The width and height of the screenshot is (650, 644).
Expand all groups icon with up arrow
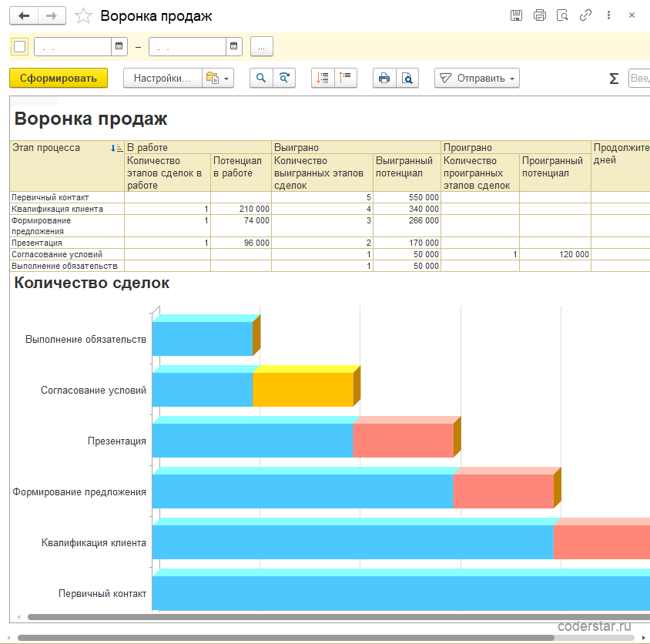(x=345, y=78)
